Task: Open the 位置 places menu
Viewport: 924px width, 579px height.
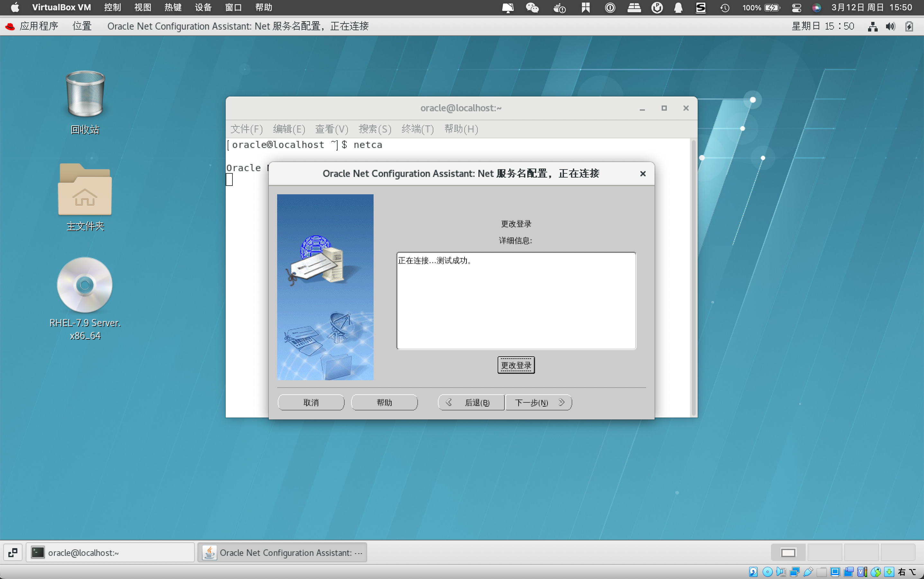Action: 82,26
